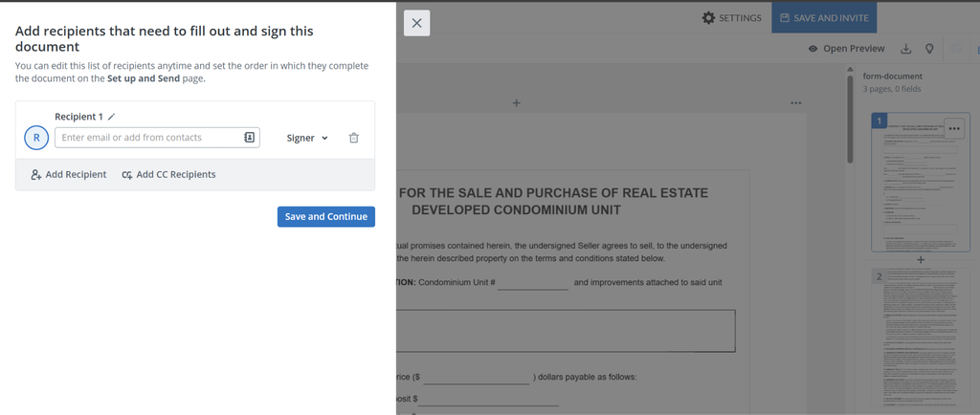Click plus icon between page thumbnails

(921, 259)
